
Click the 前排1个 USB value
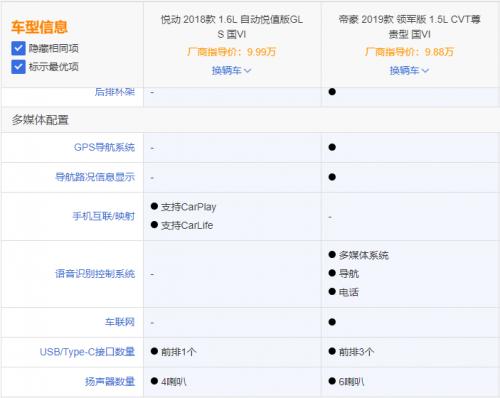pos(179,352)
